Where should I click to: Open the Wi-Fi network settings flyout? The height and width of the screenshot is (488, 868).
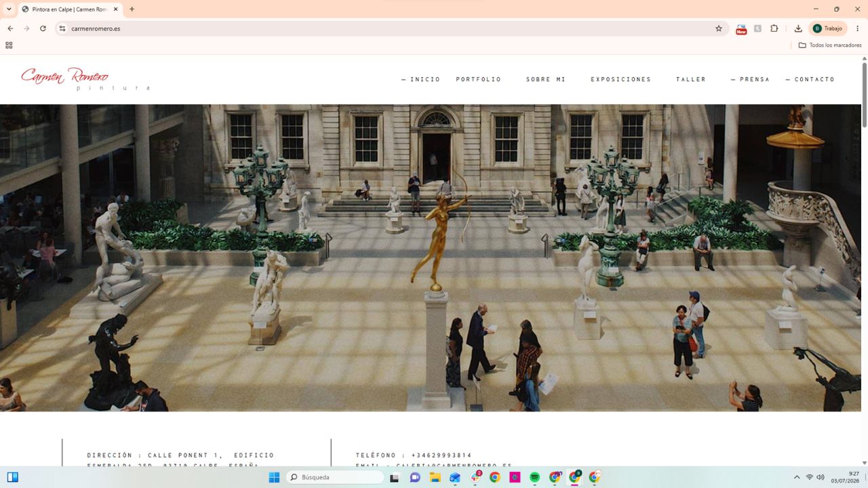pos(809,477)
